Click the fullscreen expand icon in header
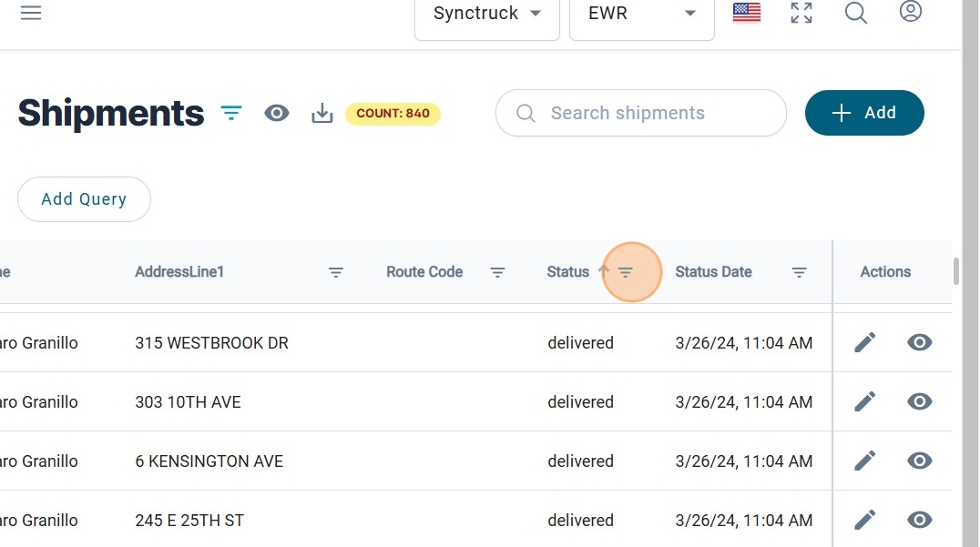 coord(801,13)
